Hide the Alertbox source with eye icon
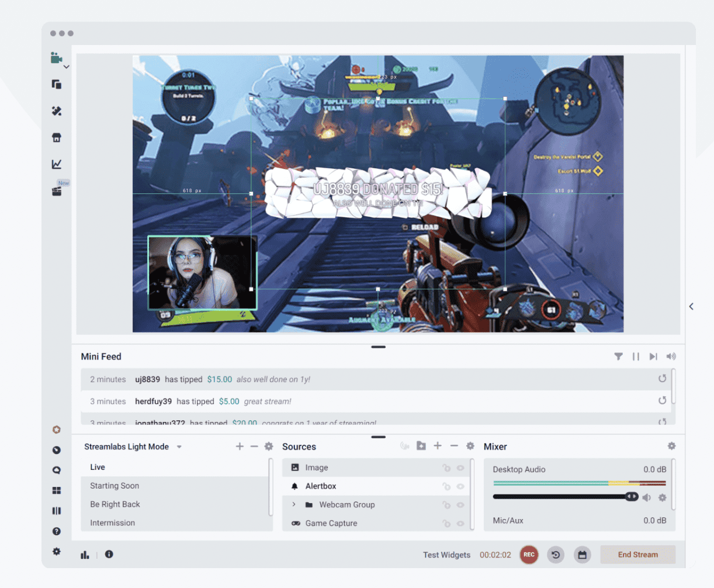 coord(460,486)
